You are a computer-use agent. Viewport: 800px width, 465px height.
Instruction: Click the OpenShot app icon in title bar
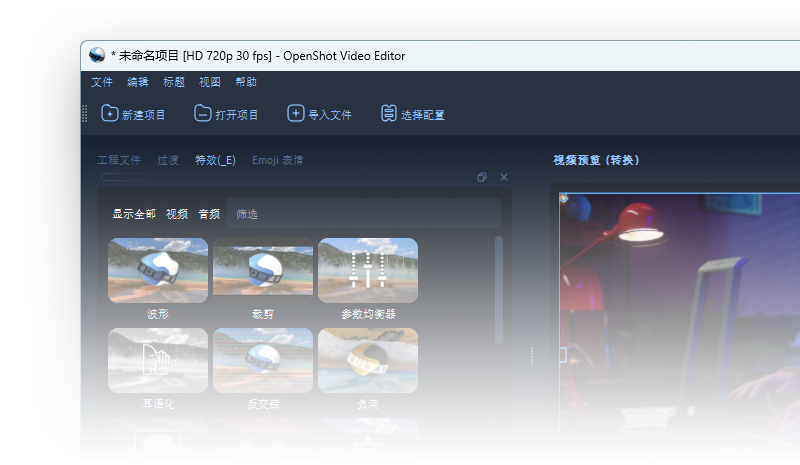pyautogui.click(x=97, y=55)
